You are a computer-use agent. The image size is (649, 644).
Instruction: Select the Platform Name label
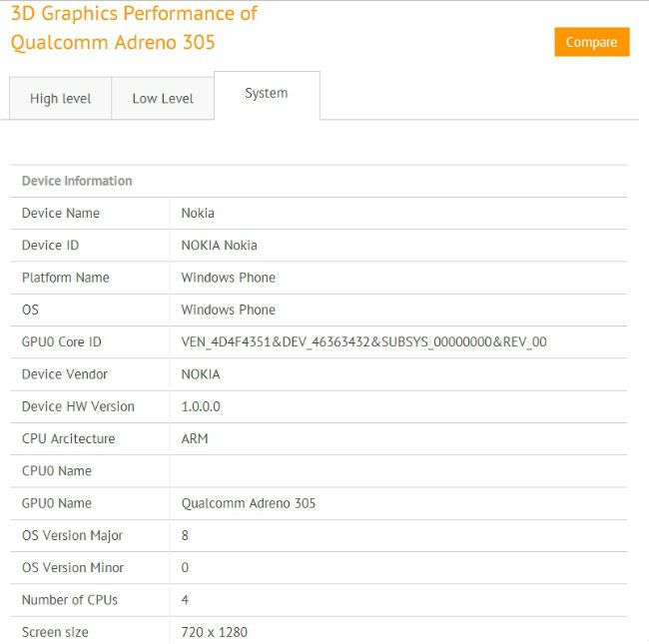pyautogui.click(x=65, y=278)
